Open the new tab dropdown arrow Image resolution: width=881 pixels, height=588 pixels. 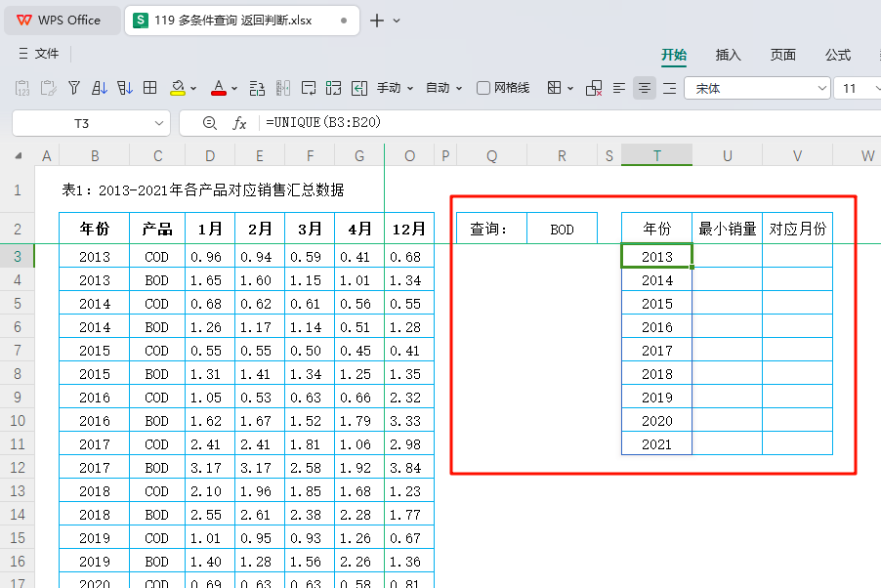397,21
